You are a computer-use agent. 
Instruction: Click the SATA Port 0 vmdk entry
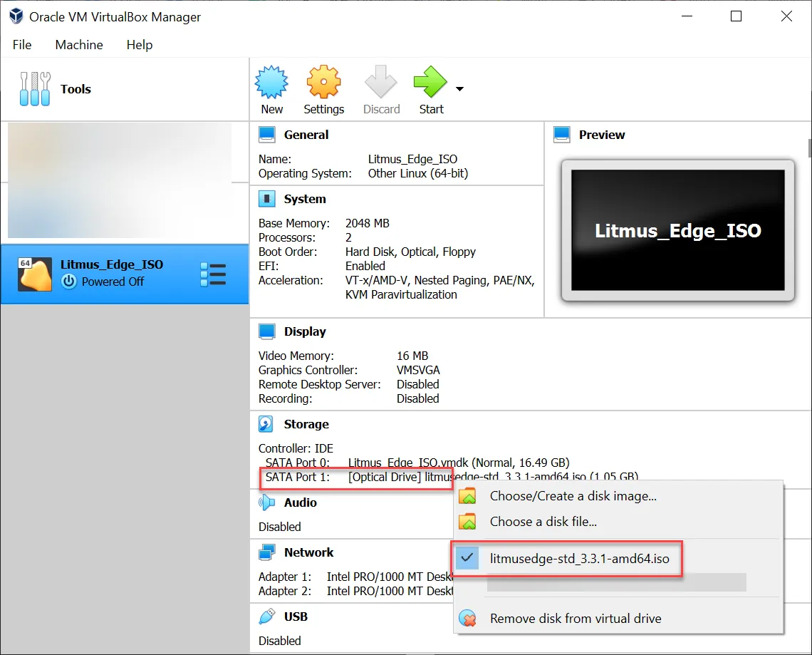tap(417, 463)
